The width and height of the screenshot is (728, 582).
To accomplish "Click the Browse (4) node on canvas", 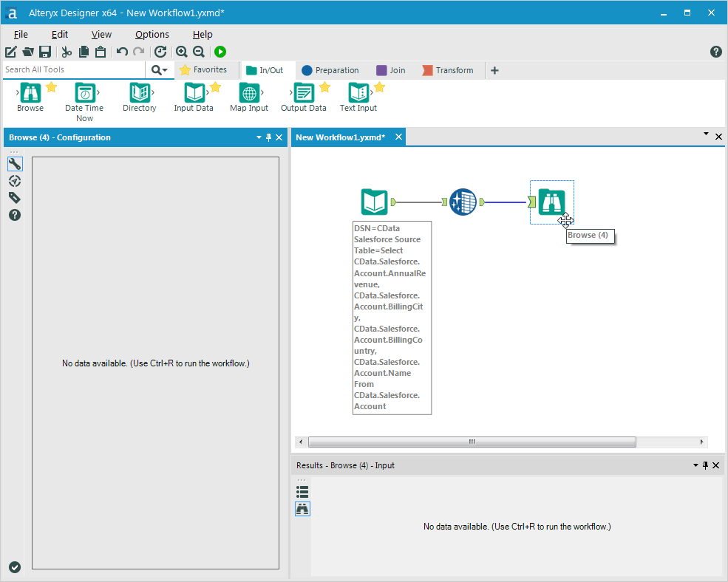I will [551, 202].
